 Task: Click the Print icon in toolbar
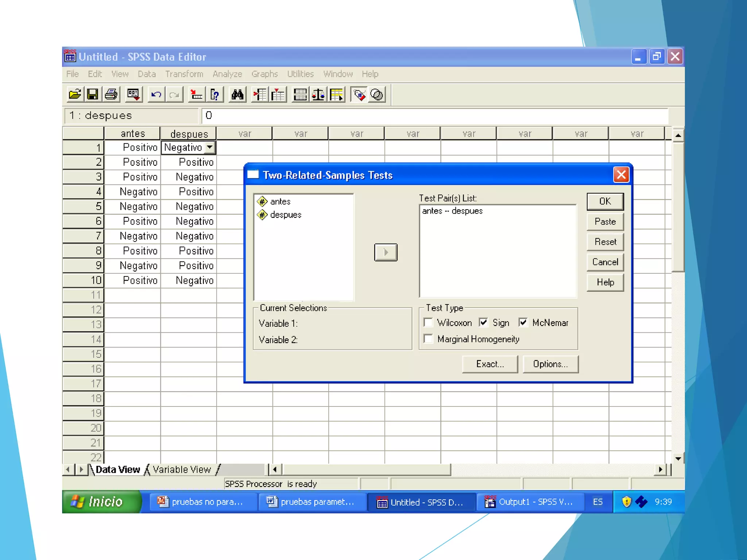pos(111,95)
